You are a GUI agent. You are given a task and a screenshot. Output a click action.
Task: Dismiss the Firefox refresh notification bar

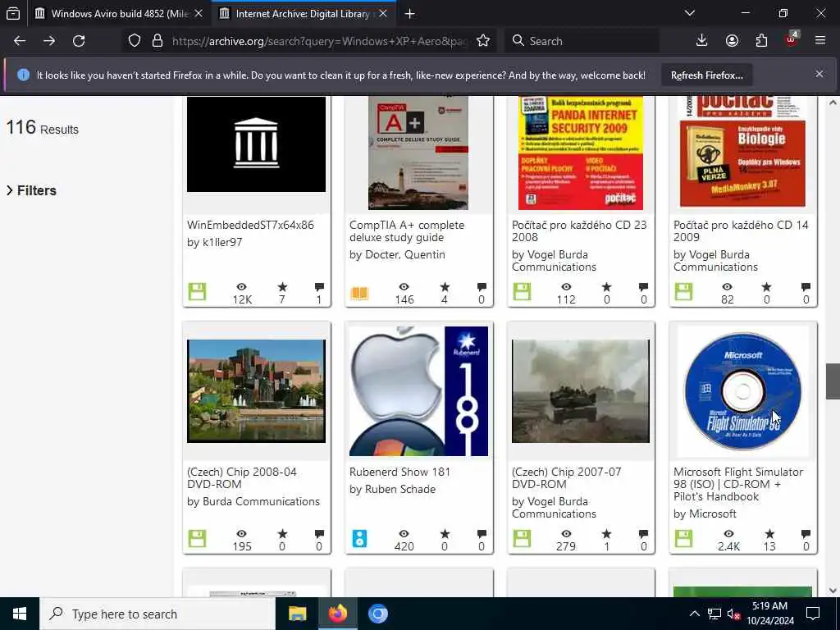(x=819, y=75)
